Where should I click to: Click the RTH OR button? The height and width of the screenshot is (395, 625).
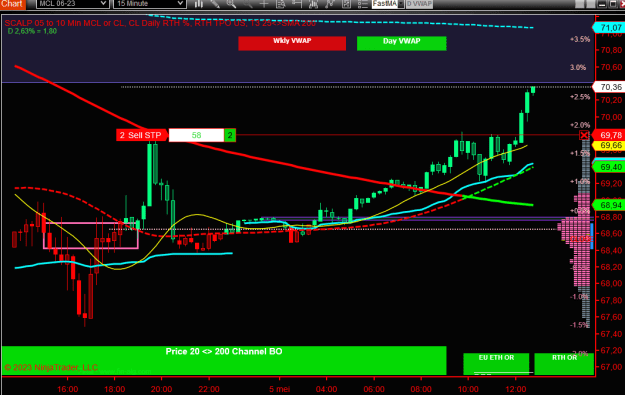pos(564,364)
